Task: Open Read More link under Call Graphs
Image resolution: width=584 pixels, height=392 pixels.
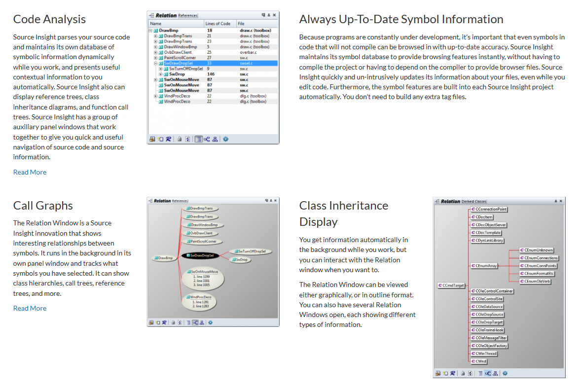Action: click(30, 309)
